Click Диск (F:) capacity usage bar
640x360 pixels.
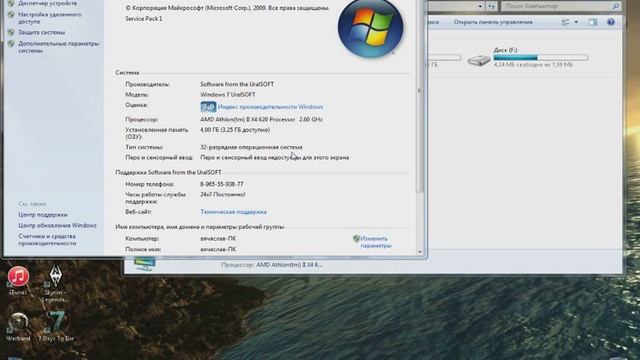(541, 58)
